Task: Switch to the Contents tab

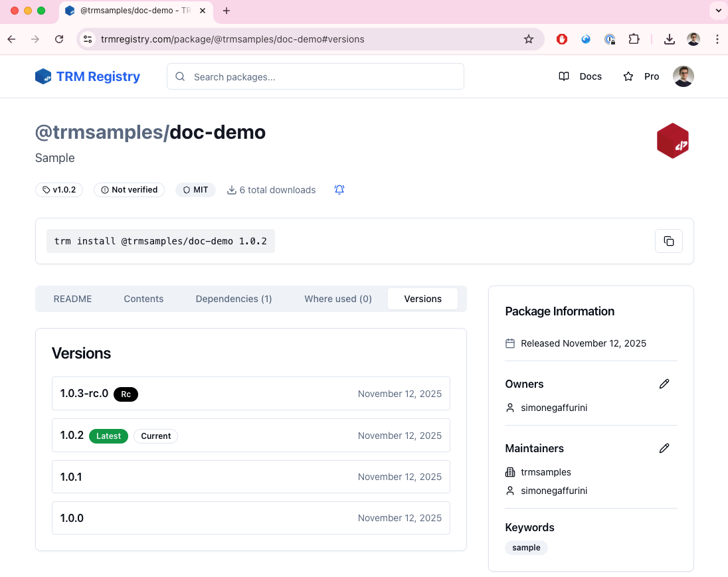Action: [143, 299]
